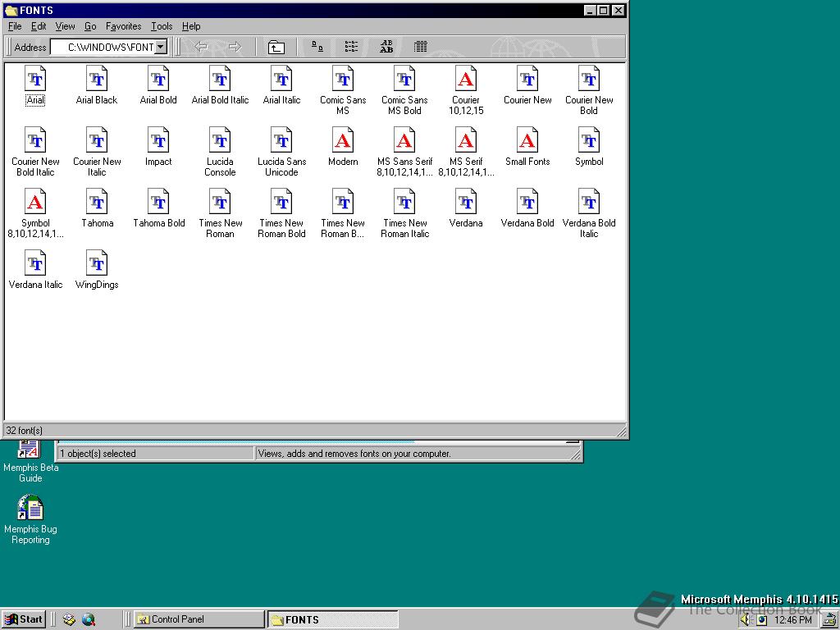Select the Comic Sans MS Bold font

[404, 80]
